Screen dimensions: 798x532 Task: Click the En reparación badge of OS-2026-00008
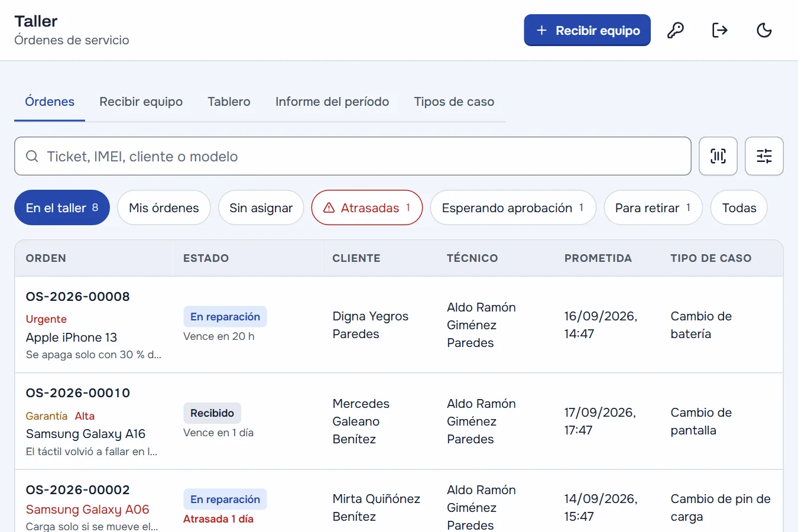click(x=225, y=317)
